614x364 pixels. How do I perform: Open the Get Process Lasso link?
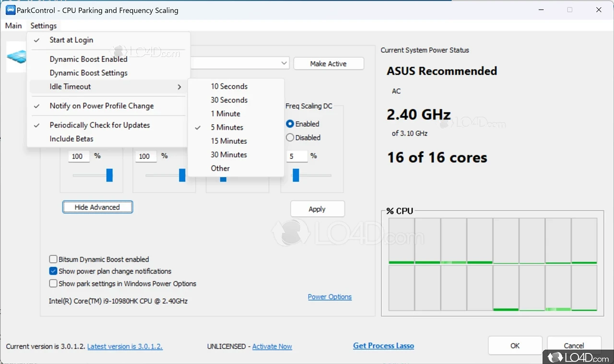tap(383, 345)
